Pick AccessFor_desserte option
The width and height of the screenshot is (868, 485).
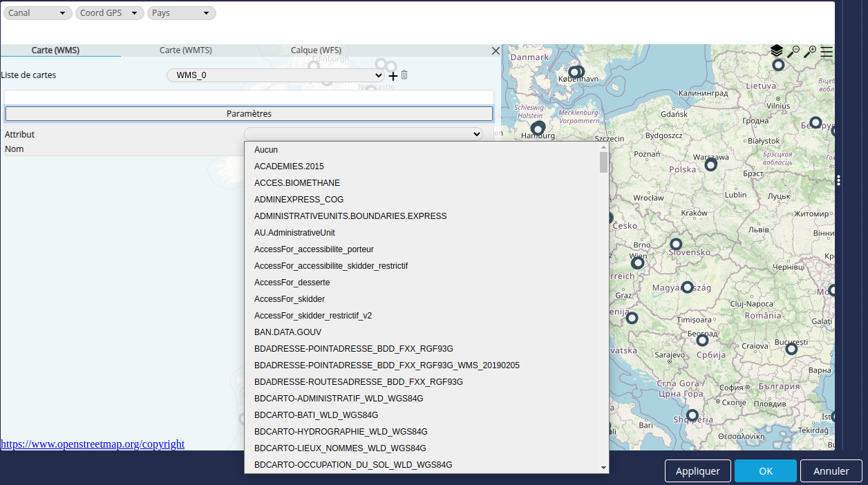422,283
